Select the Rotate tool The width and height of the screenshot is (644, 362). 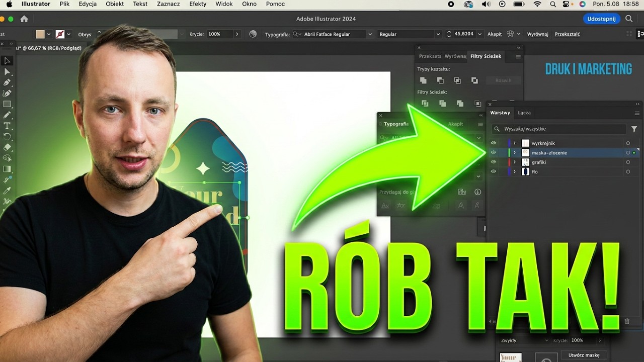[7, 136]
